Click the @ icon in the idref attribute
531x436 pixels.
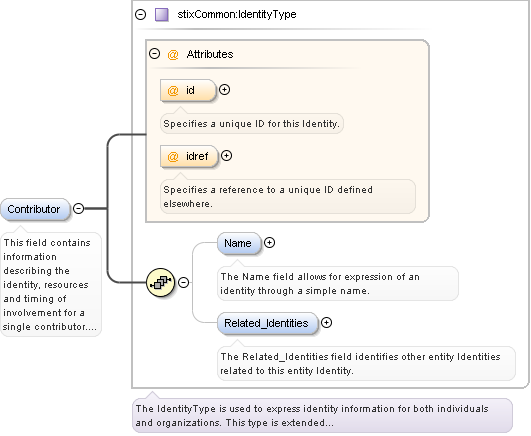coord(173,157)
